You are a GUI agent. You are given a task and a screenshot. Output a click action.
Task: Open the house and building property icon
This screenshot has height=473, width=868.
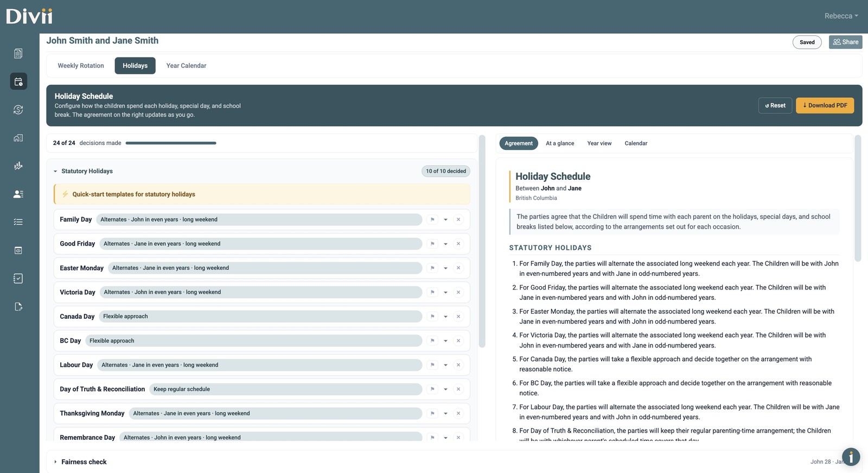(18, 138)
